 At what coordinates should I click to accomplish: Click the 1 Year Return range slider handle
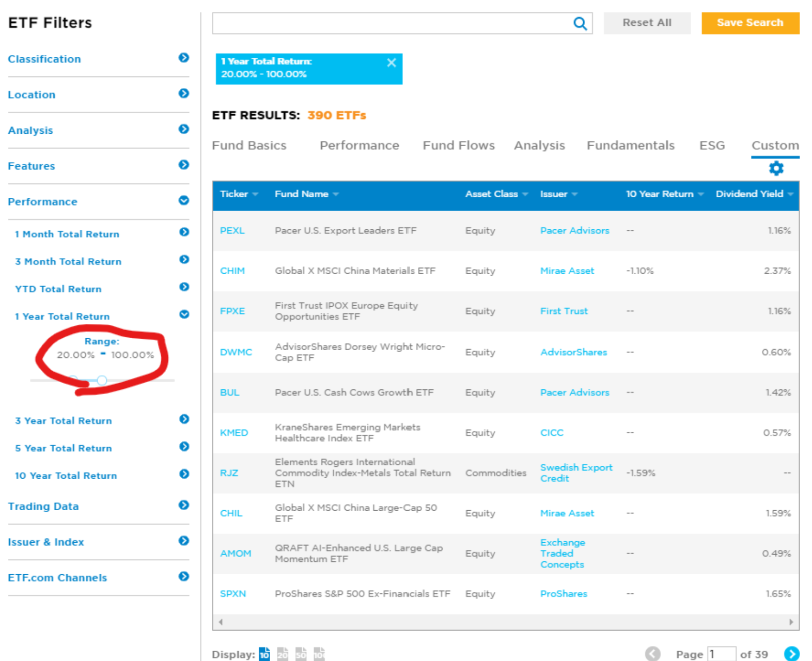tap(102, 381)
